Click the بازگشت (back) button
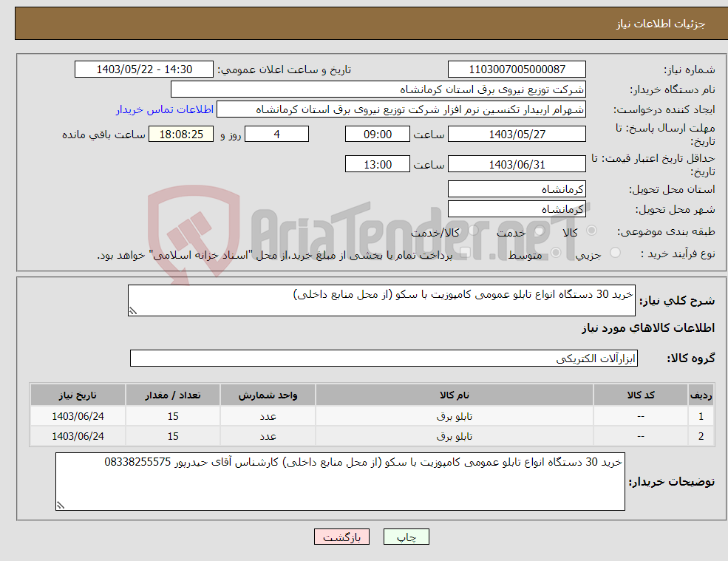This screenshot has width=728, height=561. coord(341,537)
